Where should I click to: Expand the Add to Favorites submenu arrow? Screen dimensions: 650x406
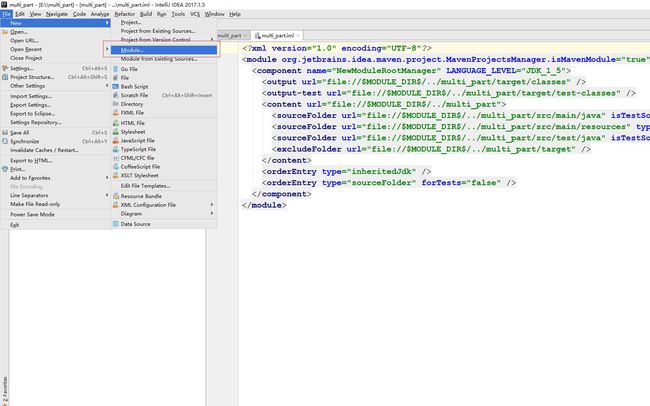[x=107, y=178]
